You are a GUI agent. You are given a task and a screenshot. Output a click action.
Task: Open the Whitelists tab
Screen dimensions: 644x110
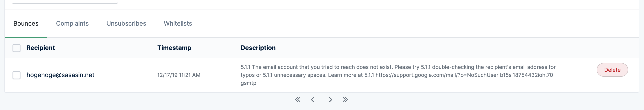click(x=178, y=24)
